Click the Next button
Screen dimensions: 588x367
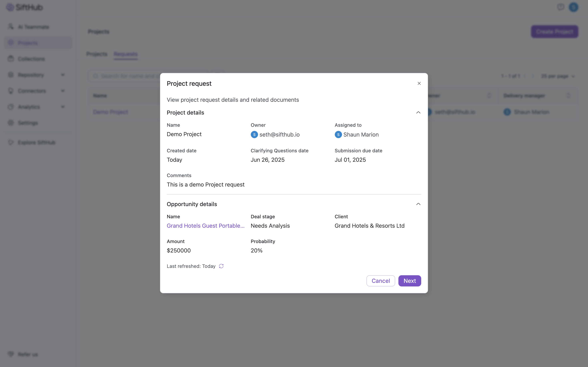(409, 281)
